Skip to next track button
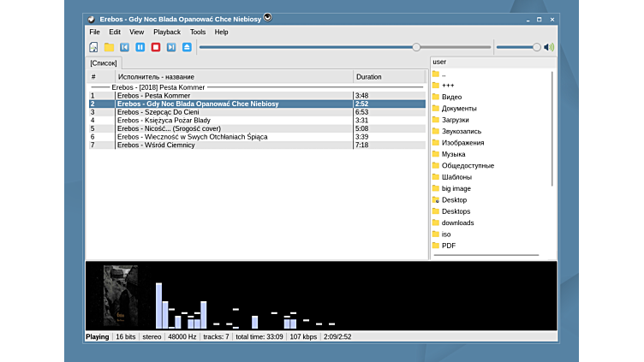The width and height of the screenshot is (644, 362). (171, 47)
